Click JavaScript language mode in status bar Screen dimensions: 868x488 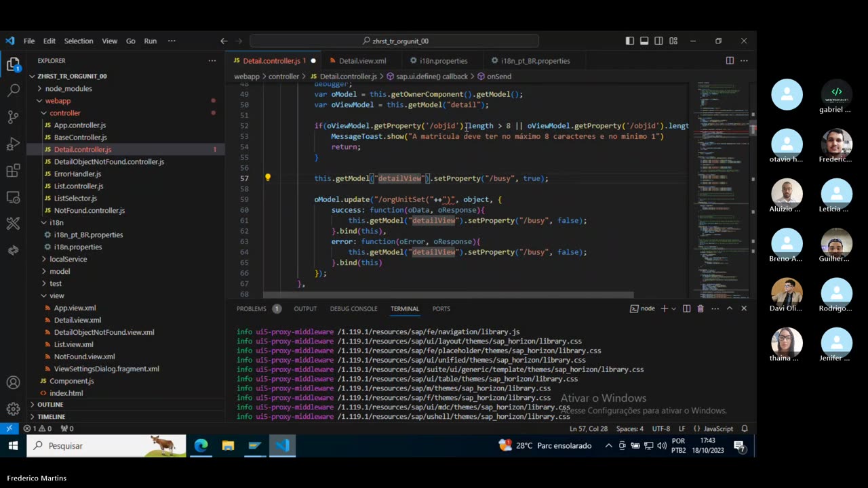click(718, 428)
